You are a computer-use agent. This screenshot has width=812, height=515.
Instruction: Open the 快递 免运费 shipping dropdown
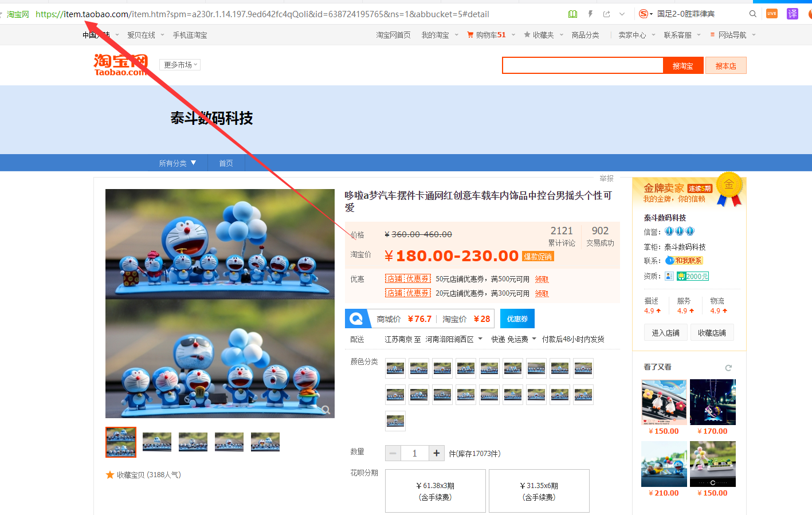pos(513,339)
